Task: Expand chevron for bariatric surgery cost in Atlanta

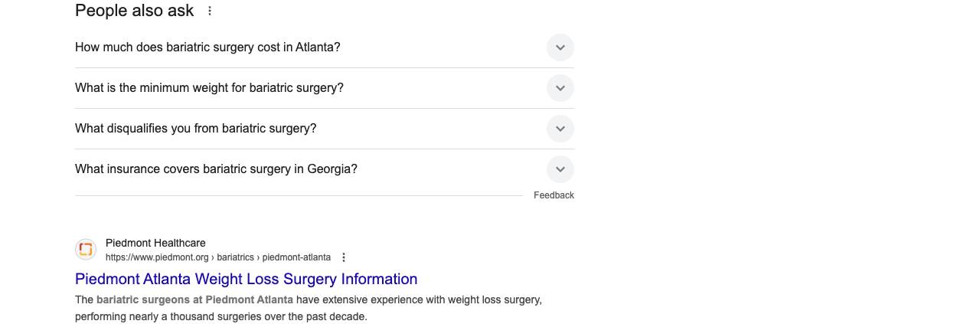Action: [560, 47]
